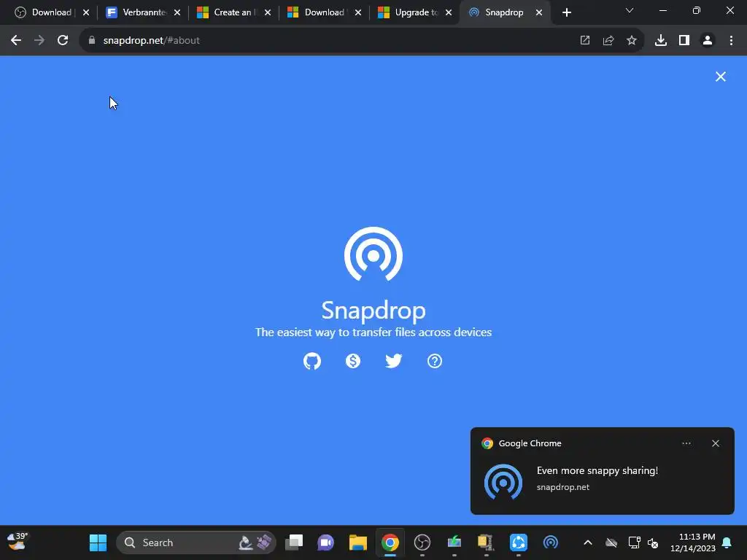Viewport: 747px width, 560px height.
Task: Reload the Snapdrop page
Action: click(63, 41)
